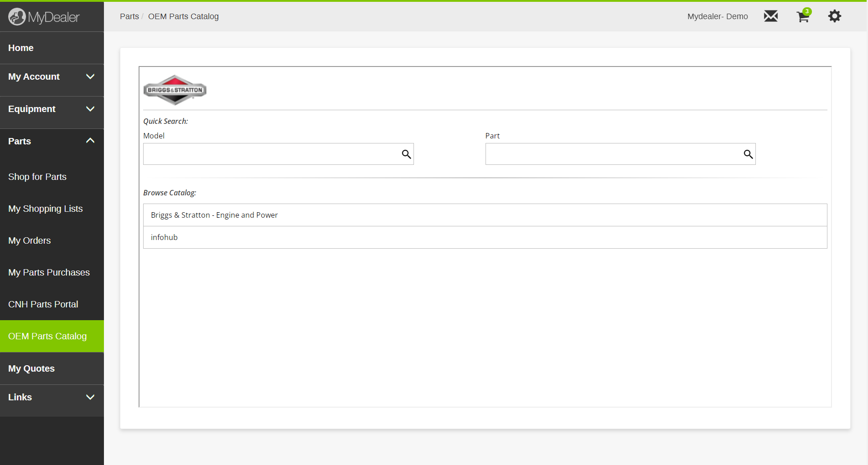The height and width of the screenshot is (465, 868).
Task: Click the Model search magnifier icon
Action: click(x=406, y=154)
